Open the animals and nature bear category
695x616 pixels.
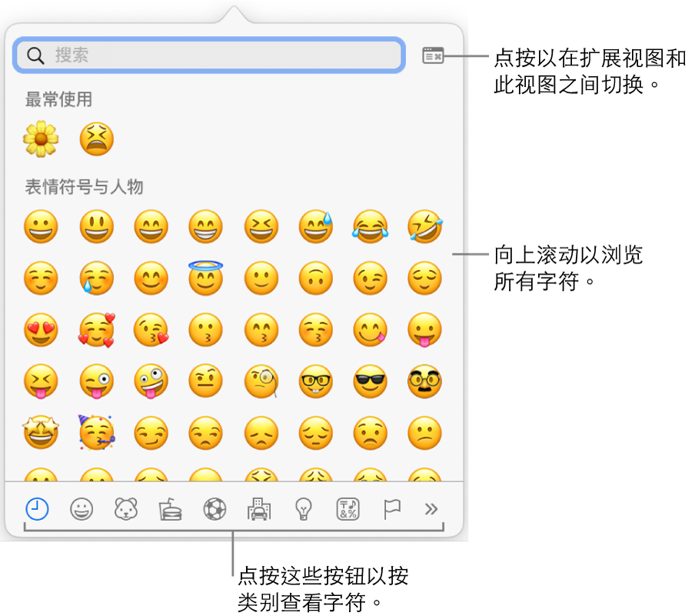coord(126,508)
